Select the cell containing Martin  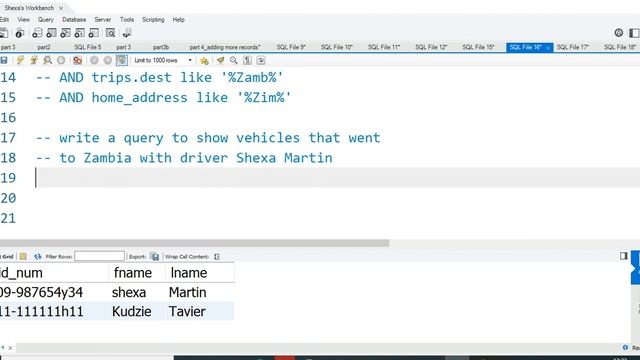[x=200, y=292]
